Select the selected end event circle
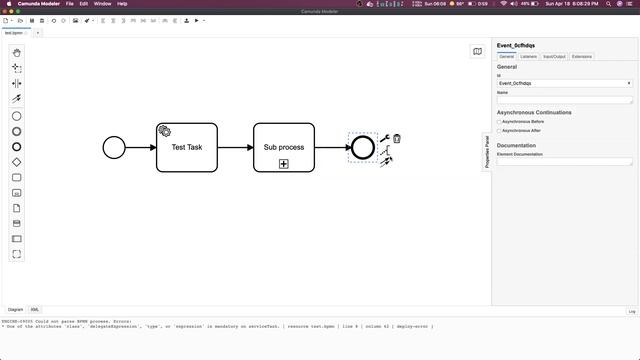The width and height of the screenshot is (640, 360). tap(363, 147)
